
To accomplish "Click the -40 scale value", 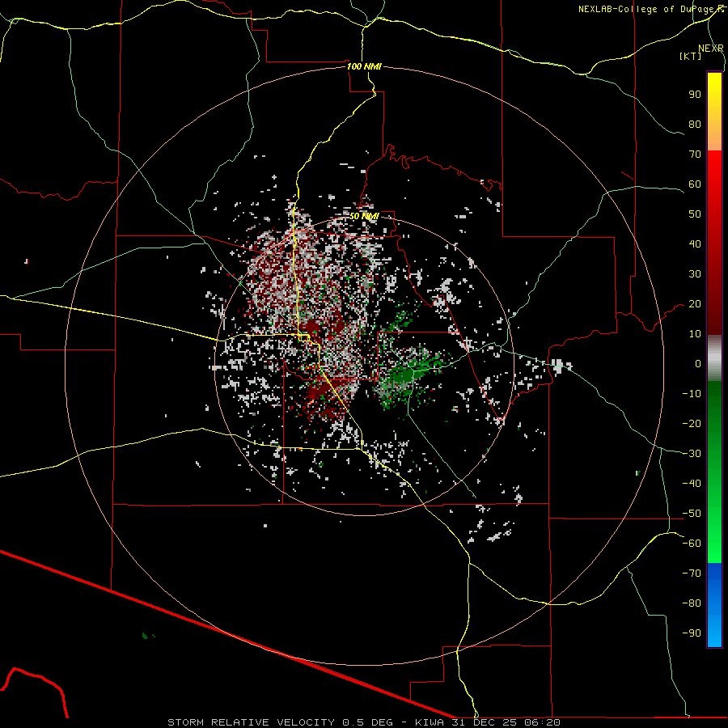I will [x=692, y=484].
